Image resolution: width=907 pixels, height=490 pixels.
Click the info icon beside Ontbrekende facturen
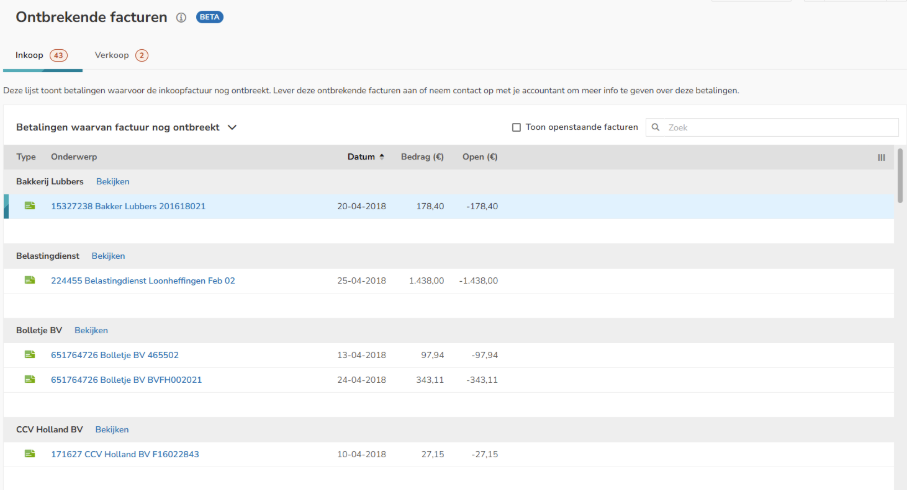(181, 18)
